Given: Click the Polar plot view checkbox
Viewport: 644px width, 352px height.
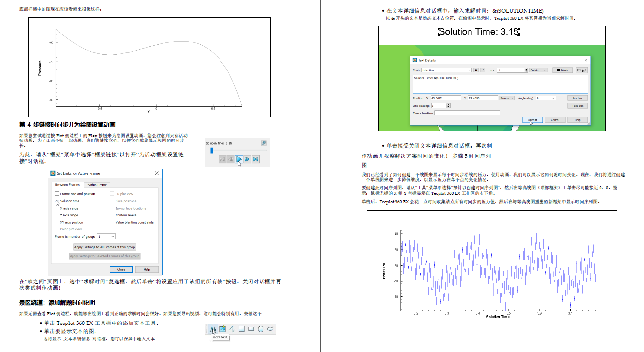Looking at the screenshot, I should pos(57,229).
